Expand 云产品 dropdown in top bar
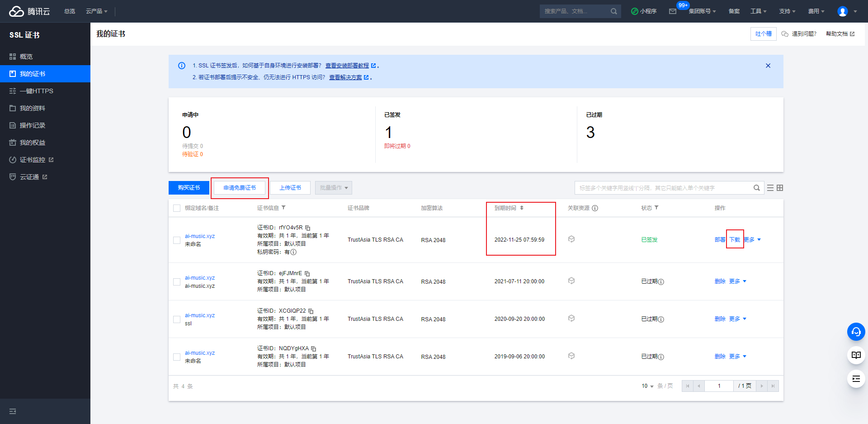The height and width of the screenshot is (424, 868). (x=97, y=11)
